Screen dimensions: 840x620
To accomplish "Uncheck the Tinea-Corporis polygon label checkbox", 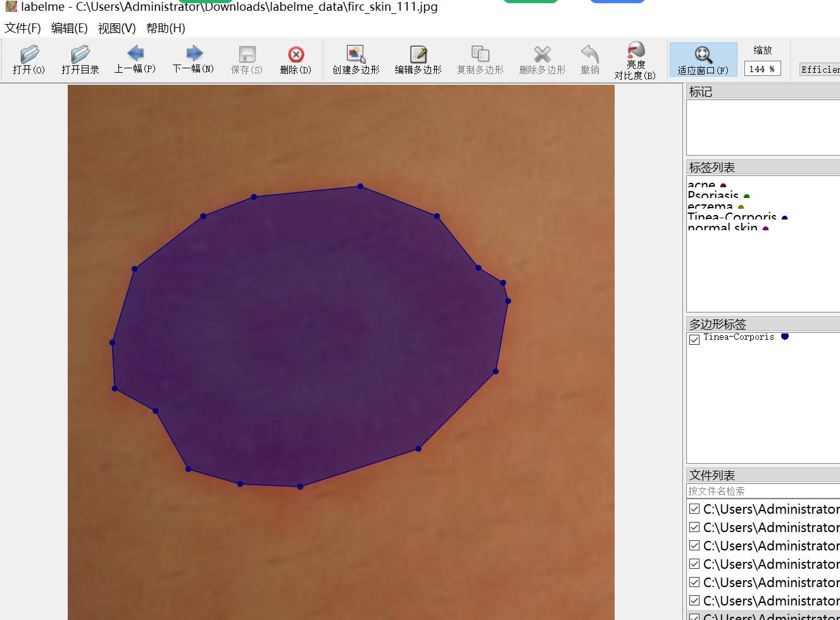I will (x=694, y=339).
